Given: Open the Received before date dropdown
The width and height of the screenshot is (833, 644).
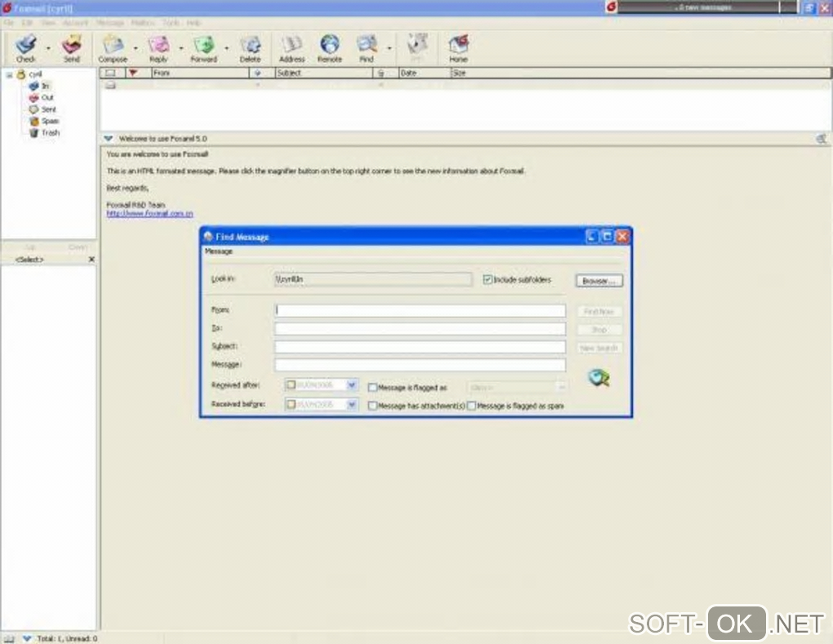Looking at the screenshot, I should click(352, 405).
